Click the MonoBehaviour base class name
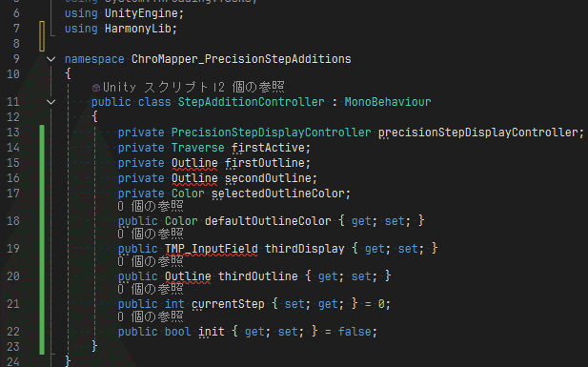Image resolution: width=588 pixels, height=367 pixels. (x=388, y=102)
